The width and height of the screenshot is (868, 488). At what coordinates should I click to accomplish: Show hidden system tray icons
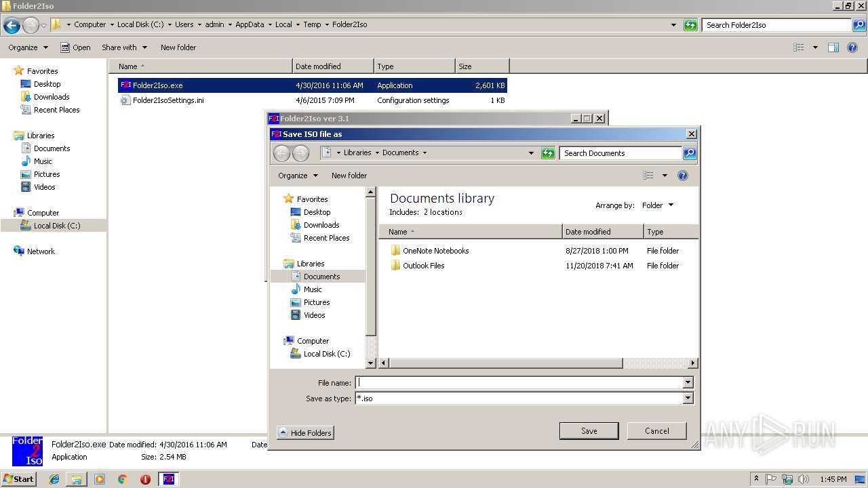pyautogui.click(x=757, y=479)
